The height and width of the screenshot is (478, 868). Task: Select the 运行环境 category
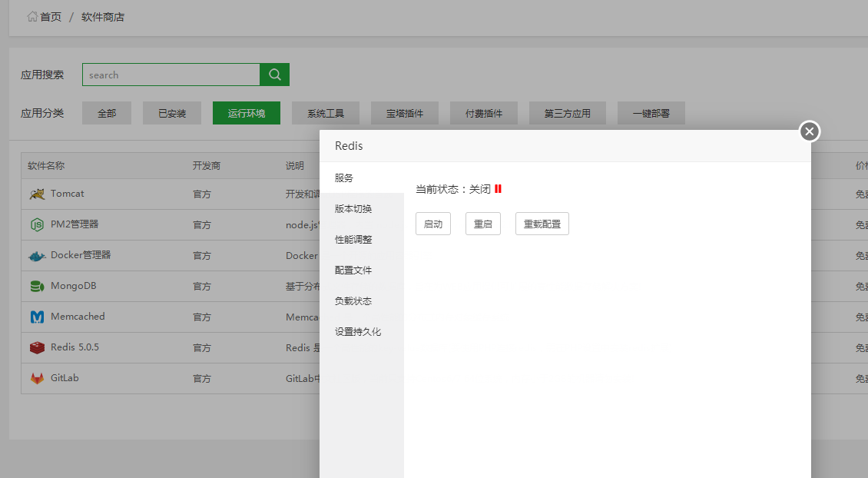coord(247,113)
